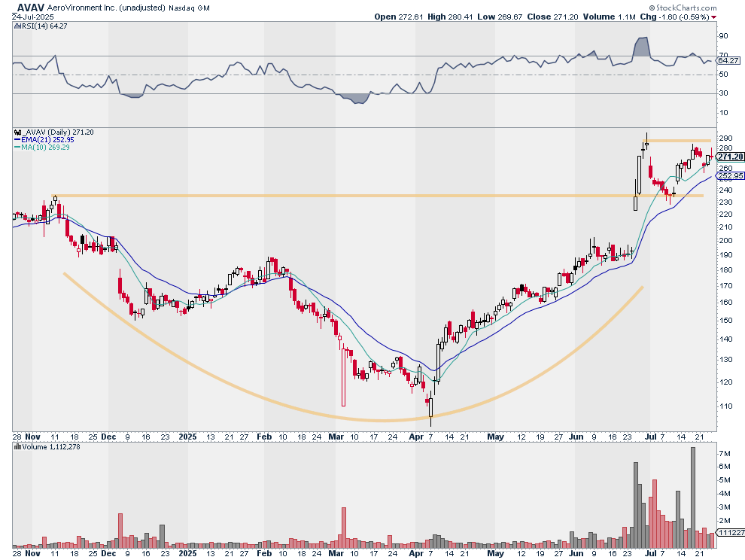Click the 110 price axis label

(725, 406)
